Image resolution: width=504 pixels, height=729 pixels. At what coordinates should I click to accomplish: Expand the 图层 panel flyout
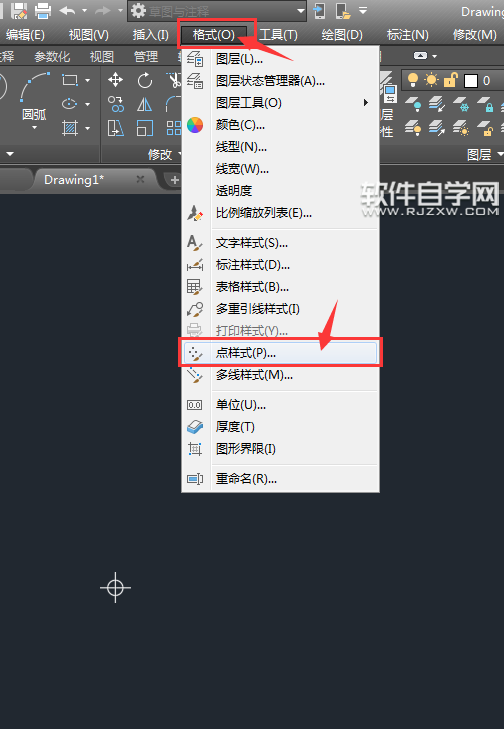tap(485, 154)
